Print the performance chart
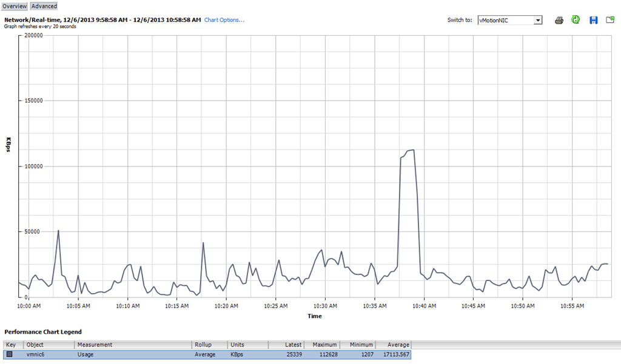The height and width of the screenshot is (364, 621). tap(559, 20)
